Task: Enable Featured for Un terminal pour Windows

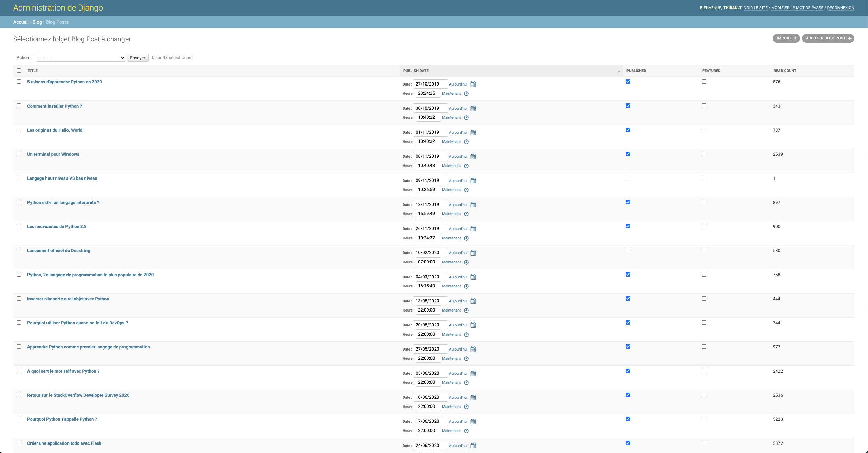Action: (x=704, y=154)
